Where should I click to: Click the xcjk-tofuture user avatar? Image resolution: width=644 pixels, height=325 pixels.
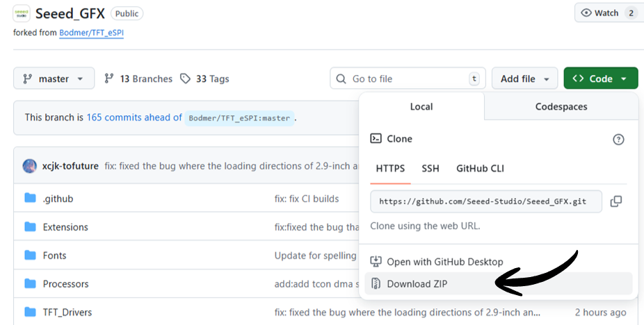(30, 166)
